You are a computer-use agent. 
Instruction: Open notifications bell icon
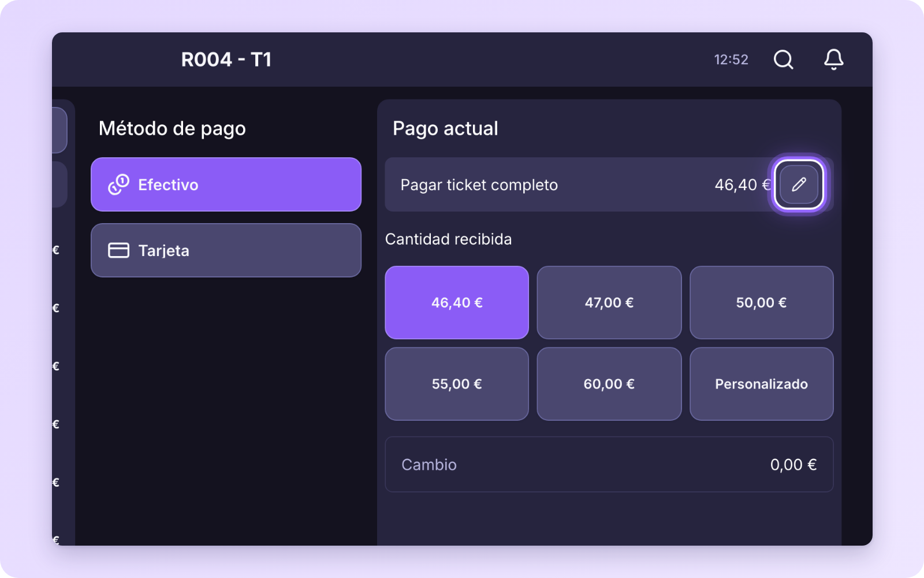point(833,60)
